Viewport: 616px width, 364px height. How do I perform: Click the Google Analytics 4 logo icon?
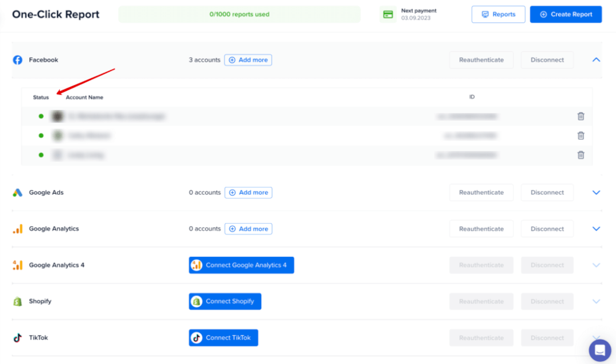[x=18, y=265]
